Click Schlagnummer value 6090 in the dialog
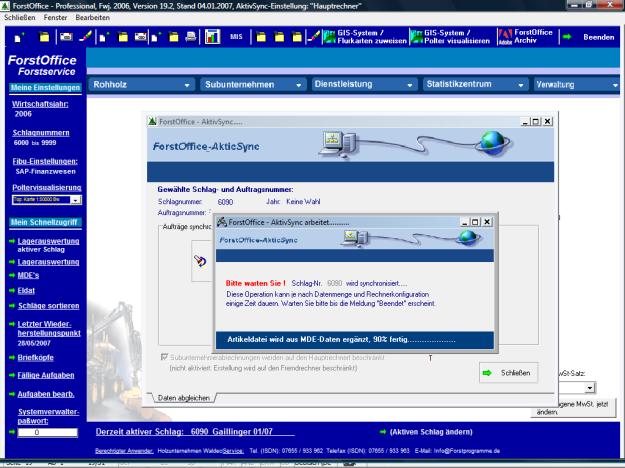Image resolution: width=625 pixels, height=468 pixels. pos(225,202)
